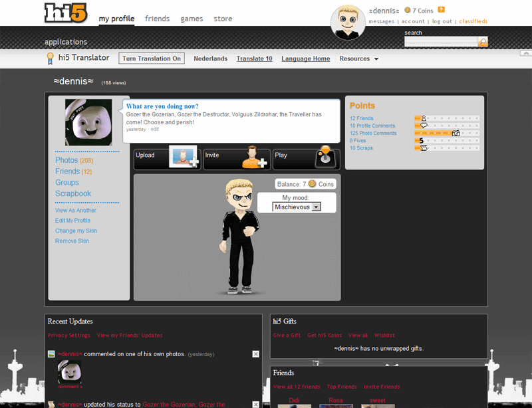Open Friends (12) in sidebar
The height and width of the screenshot is (408, 532).
pos(74,171)
